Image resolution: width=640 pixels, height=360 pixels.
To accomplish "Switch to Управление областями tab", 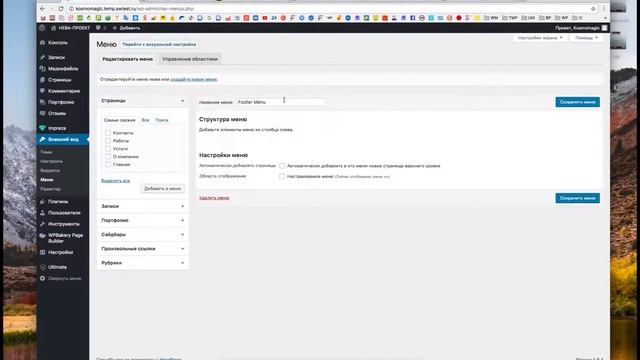I will tap(190, 59).
